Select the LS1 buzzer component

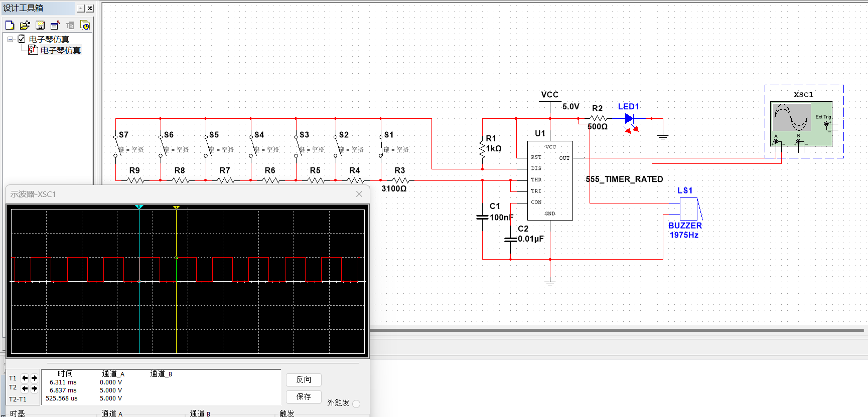688,209
